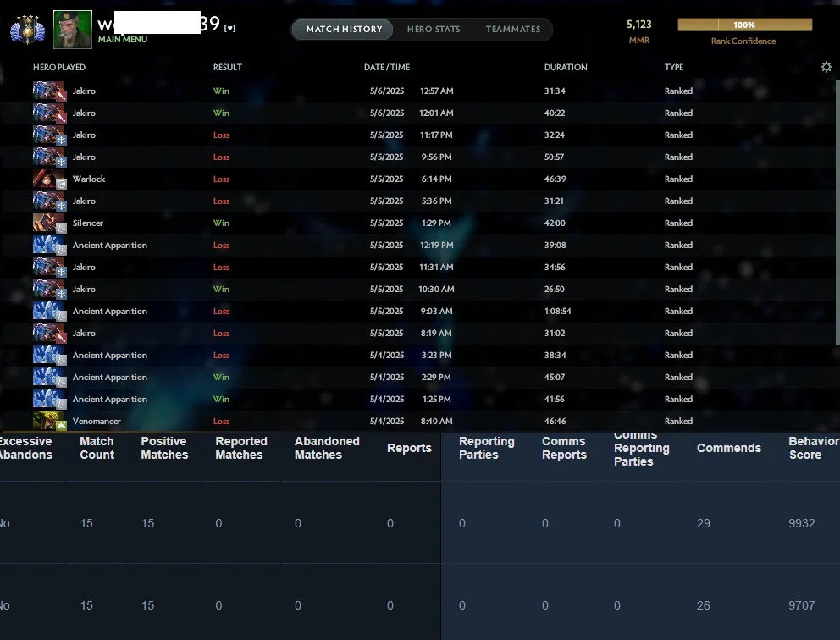Switch to the Match History tab
Screen dimensions: 840x640
(344, 29)
